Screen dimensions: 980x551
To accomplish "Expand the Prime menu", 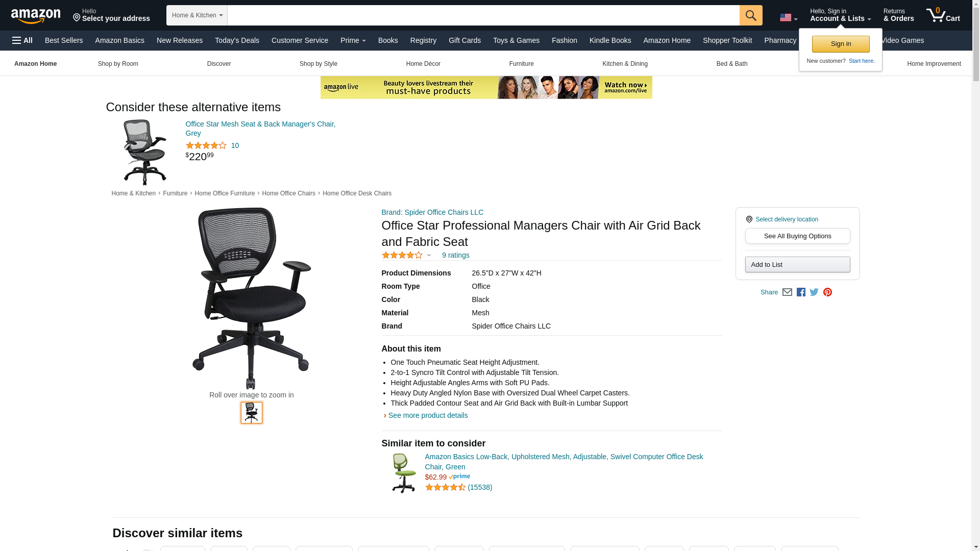I will point(353,40).
